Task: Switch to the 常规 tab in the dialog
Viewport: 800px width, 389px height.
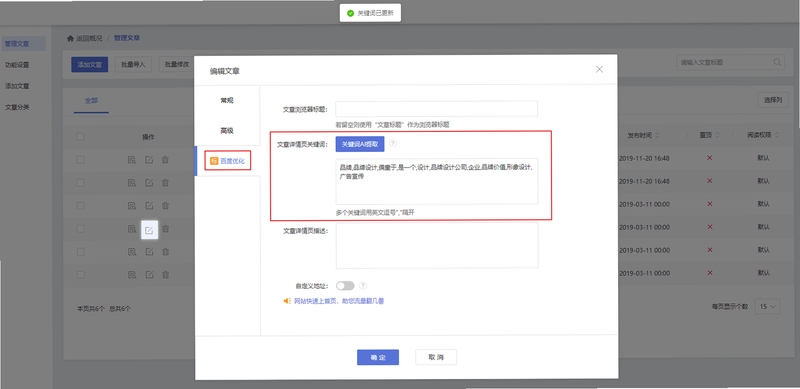Action: point(227,101)
